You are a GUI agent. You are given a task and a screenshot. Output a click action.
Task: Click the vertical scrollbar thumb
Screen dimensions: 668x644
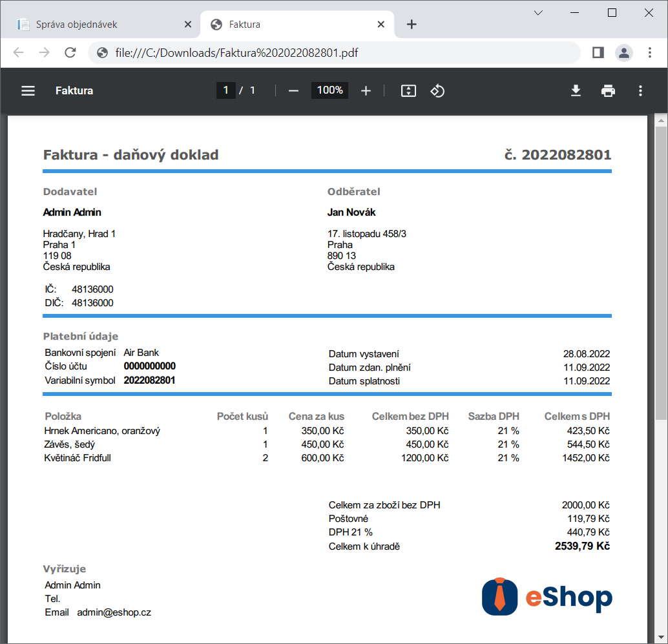660,271
